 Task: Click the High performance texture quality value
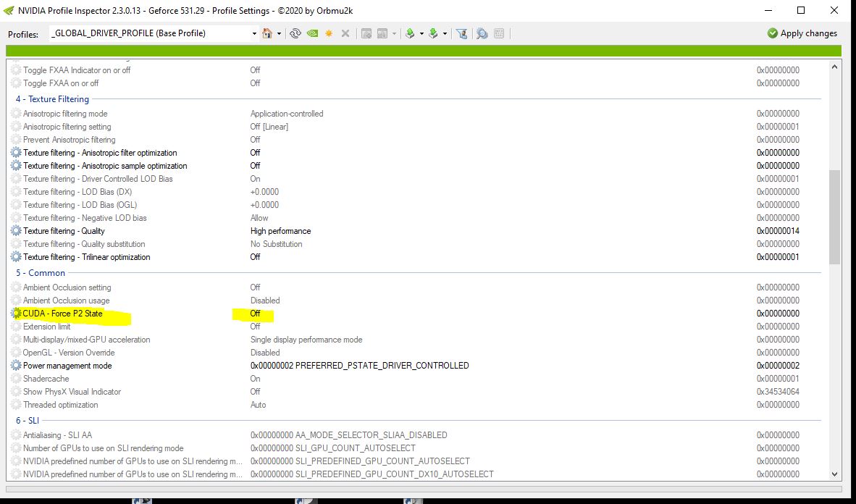click(280, 231)
